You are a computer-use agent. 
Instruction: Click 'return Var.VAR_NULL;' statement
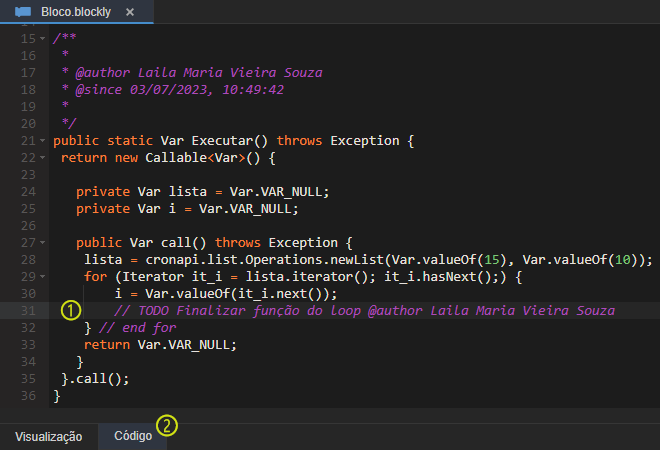[x=160, y=345]
